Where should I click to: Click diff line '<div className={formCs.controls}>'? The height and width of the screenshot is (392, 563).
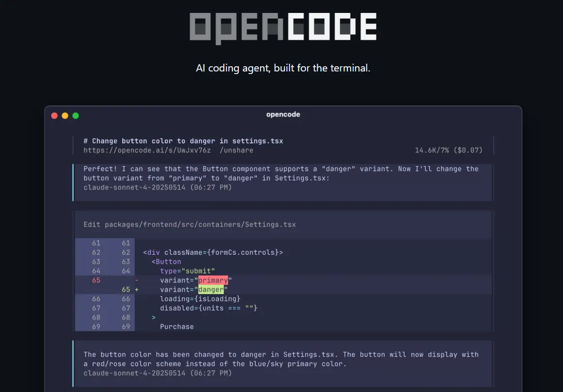tap(213, 252)
